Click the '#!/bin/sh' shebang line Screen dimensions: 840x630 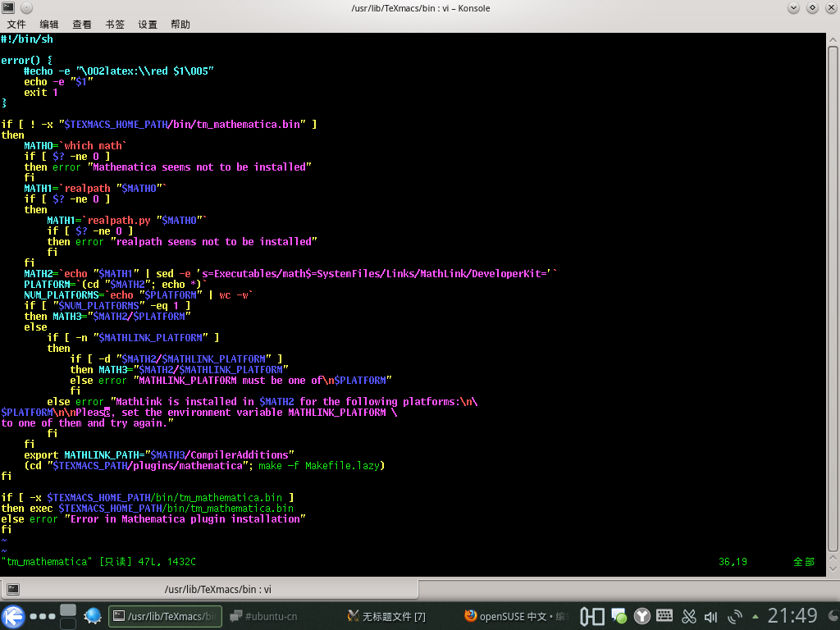pyautogui.click(x=27, y=39)
